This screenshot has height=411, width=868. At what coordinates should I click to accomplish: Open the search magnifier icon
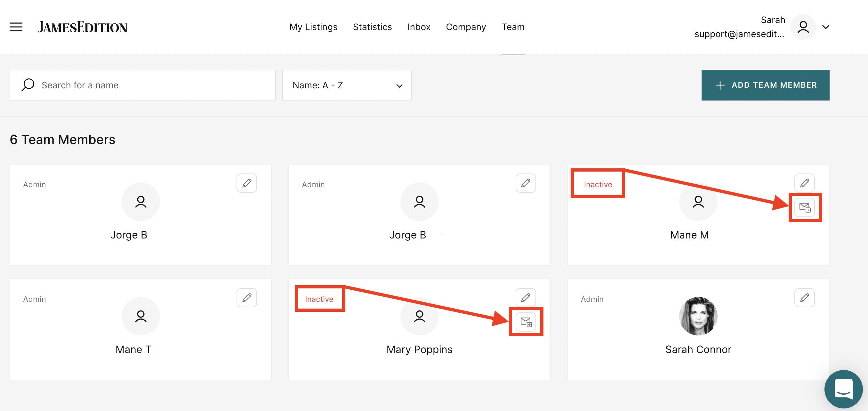(x=28, y=85)
